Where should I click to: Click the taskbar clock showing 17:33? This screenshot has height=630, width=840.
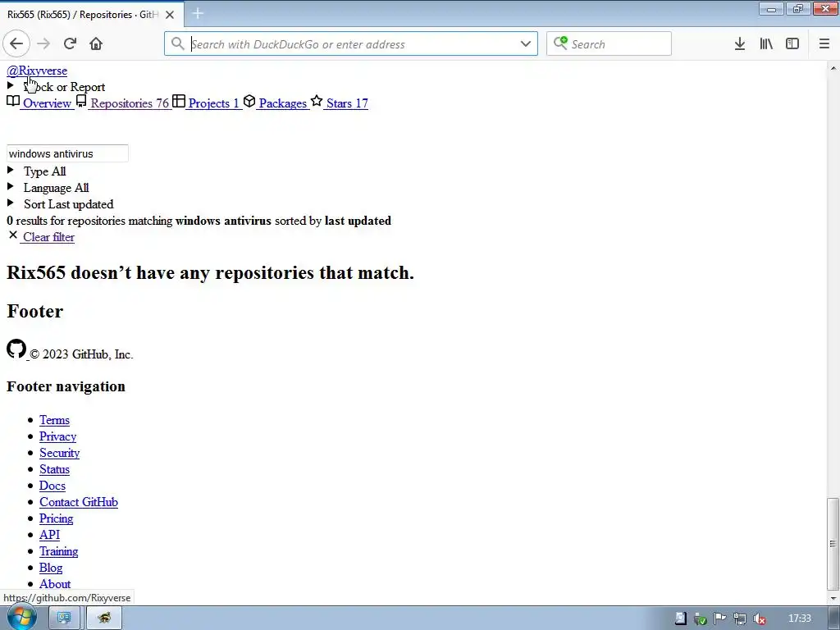pos(799,619)
